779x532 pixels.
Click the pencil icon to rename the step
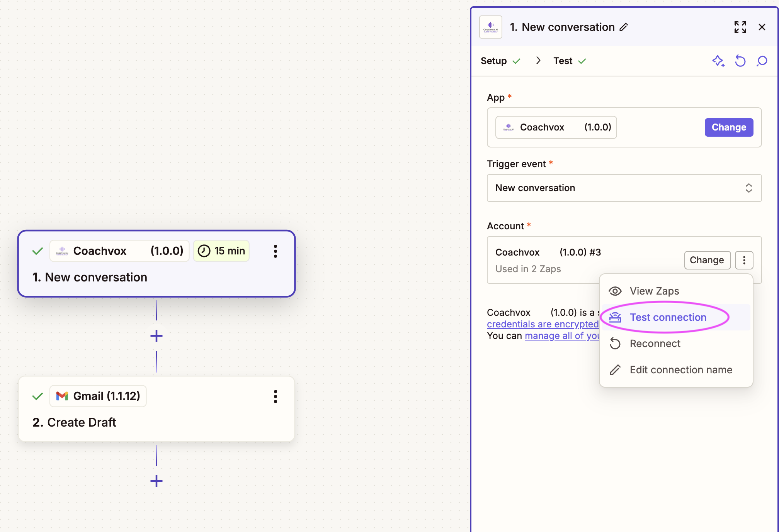tap(624, 27)
